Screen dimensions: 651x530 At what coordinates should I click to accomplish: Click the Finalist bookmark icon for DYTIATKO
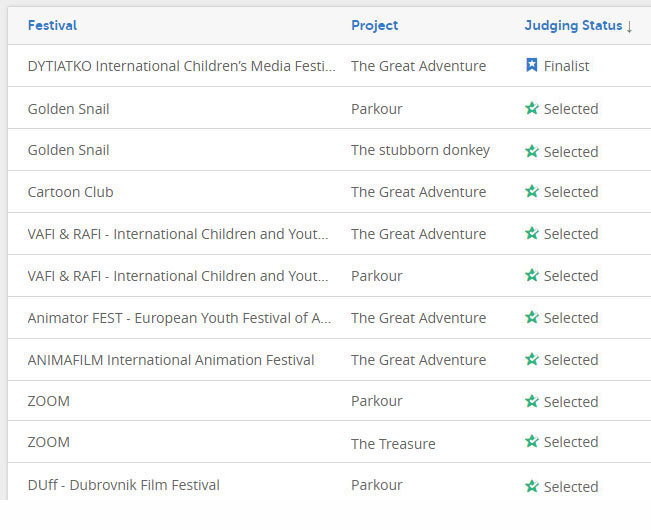531,65
